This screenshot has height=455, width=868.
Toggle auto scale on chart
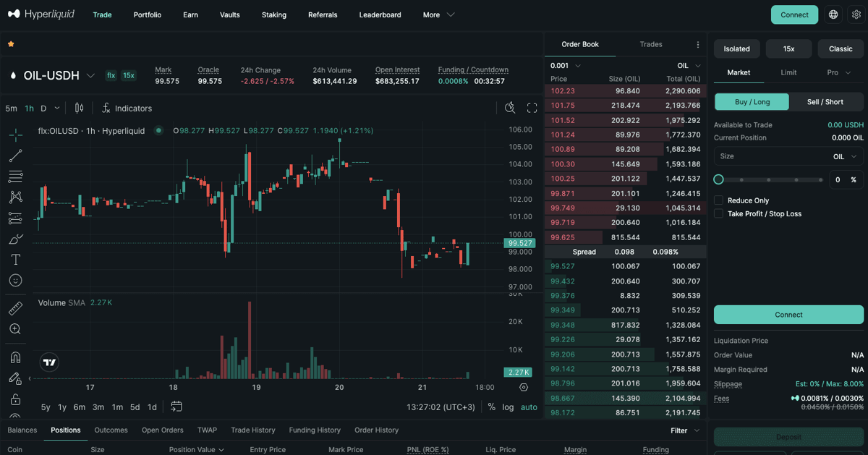(x=529, y=407)
